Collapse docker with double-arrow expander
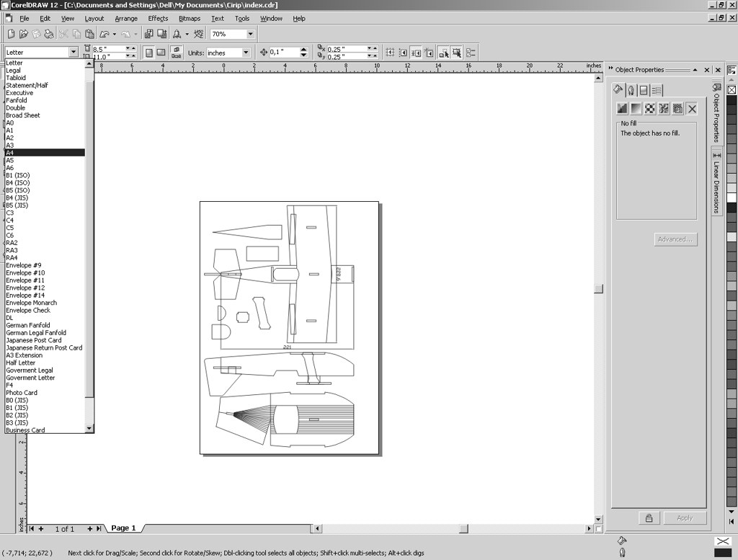This screenshot has height=560, width=738. pos(611,69)
